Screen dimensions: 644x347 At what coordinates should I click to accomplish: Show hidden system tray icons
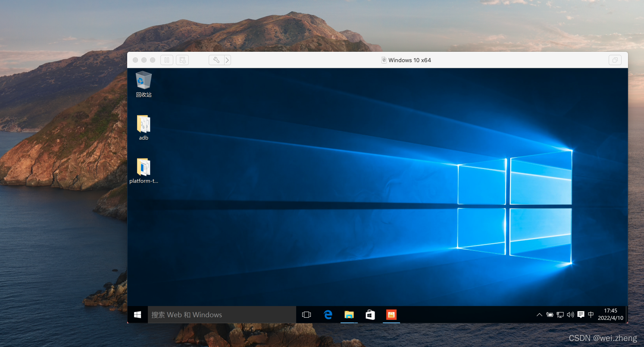click(x=539, y=315)
